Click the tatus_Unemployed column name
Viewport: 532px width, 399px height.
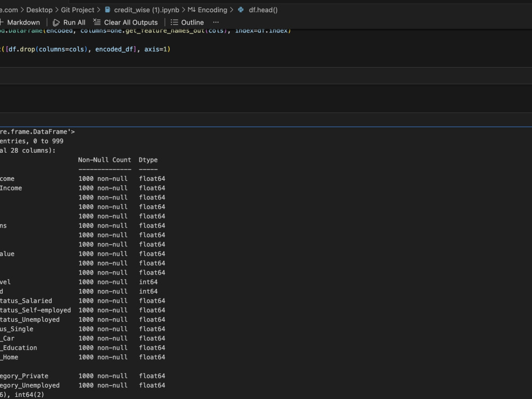[x=30, y=320]
